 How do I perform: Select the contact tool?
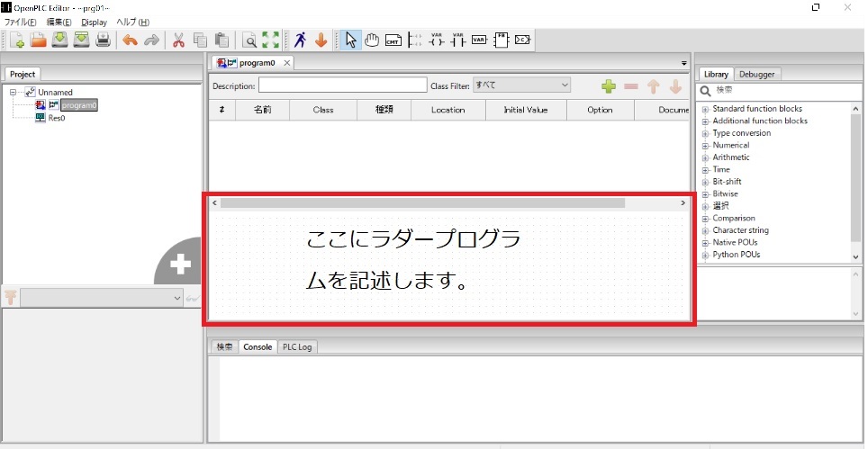[x=457, y=40]
